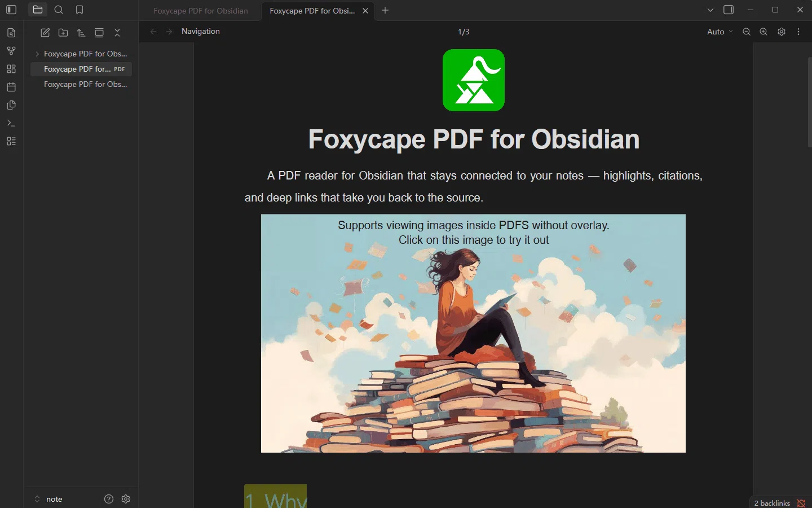
Task: Click the sync status icon
Action: click(x=801, y=503)
